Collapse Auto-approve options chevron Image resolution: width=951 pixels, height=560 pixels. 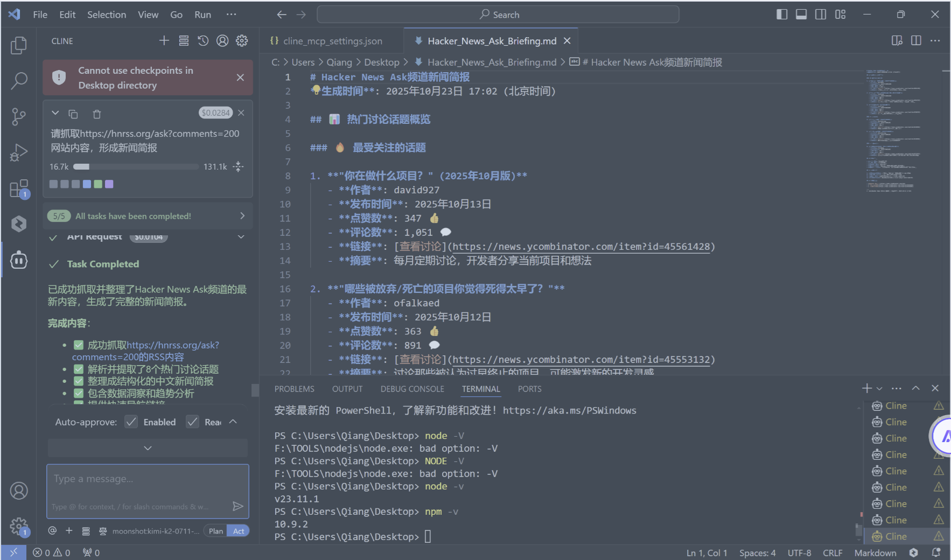click(x=233, y=422)
